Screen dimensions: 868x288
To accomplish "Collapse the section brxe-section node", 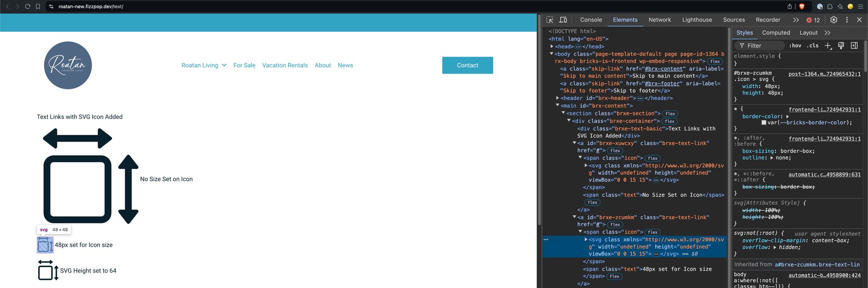I will [x=563, y=113].
